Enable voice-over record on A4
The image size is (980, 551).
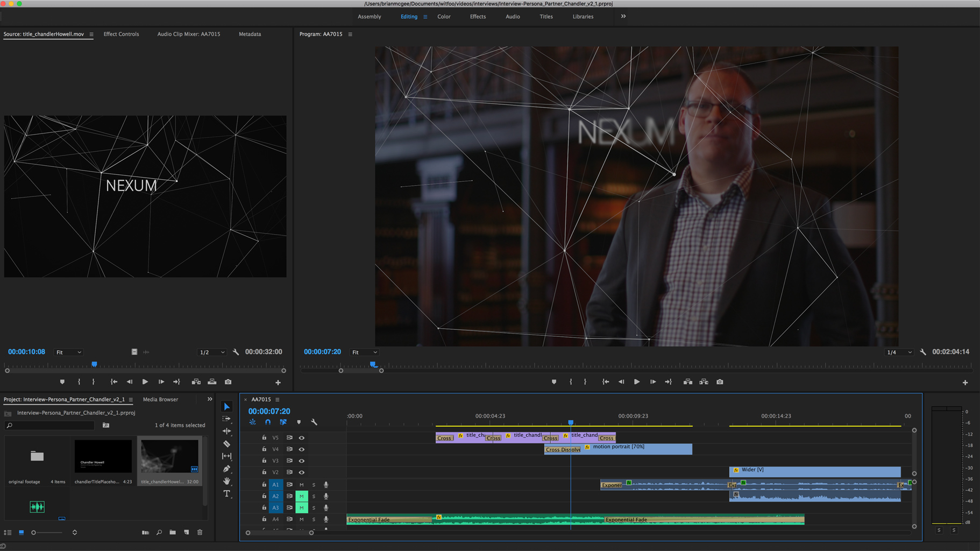[x=326, y=520]
